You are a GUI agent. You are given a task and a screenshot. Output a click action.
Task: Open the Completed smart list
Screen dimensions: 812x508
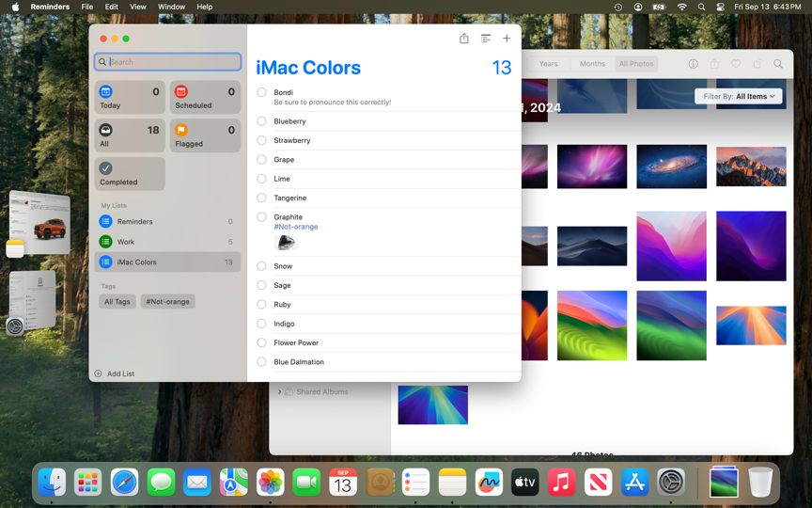pyautogui.click(x=130, y=174)
